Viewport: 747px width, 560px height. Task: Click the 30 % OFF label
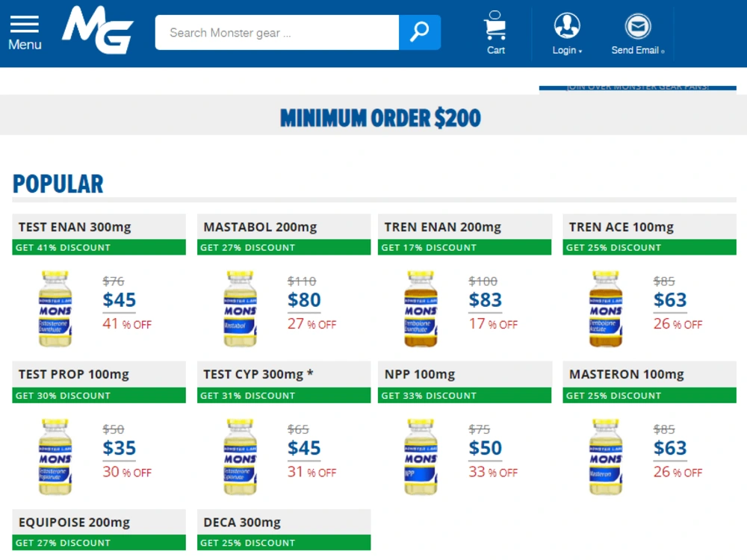(x=127, y=472)
